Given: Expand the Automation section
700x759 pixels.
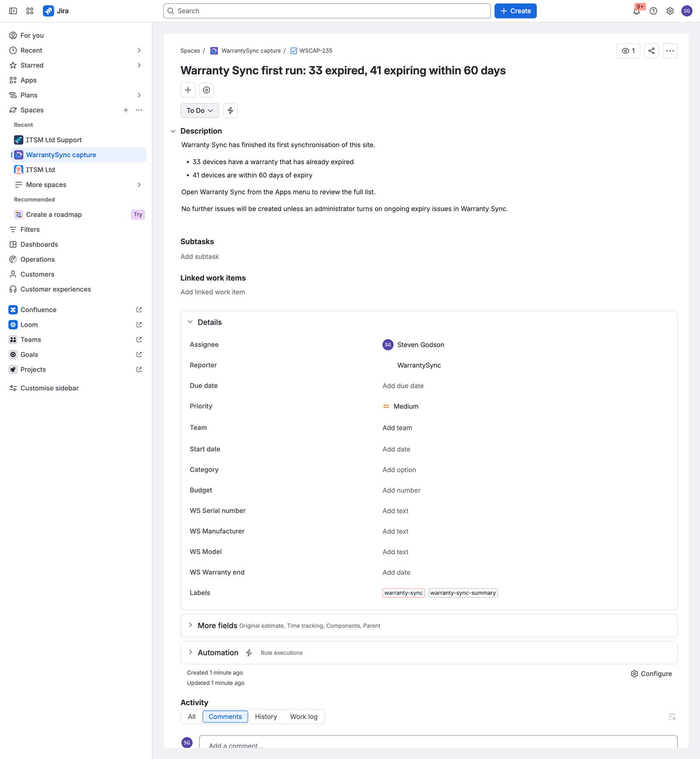Looking at the screenshot, I should coord(190,652).
